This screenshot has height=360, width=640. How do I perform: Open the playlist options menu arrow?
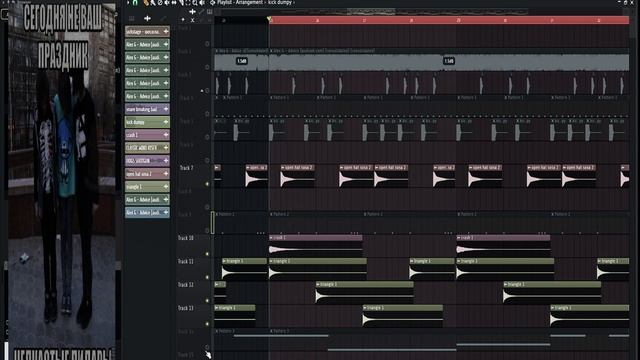click(x=128, y=2)
